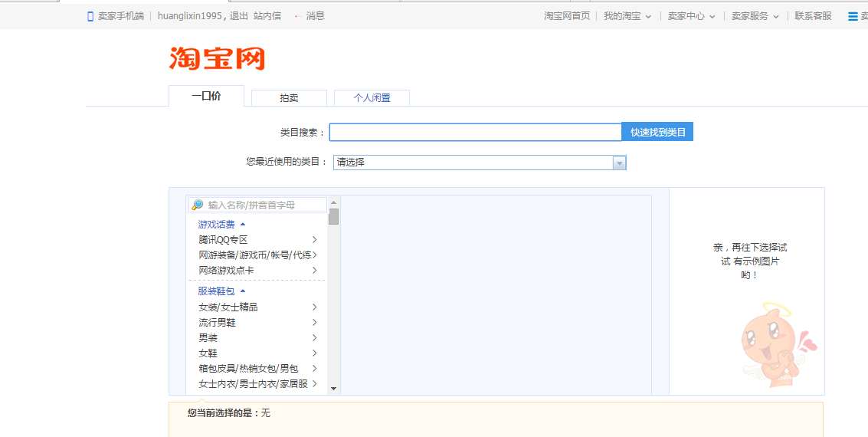Click the magnifier icon in category filter

(198, 205)
